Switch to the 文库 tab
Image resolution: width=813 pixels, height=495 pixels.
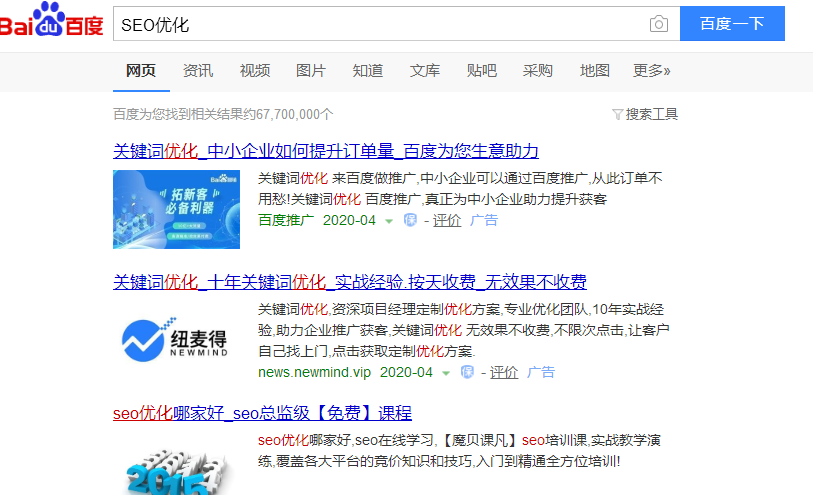tap(425, 70)
